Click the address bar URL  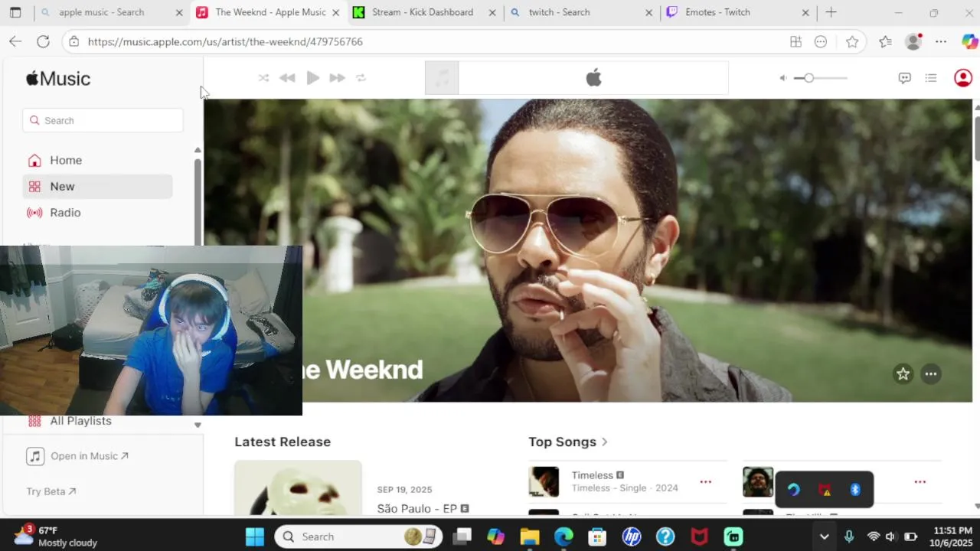225,42
